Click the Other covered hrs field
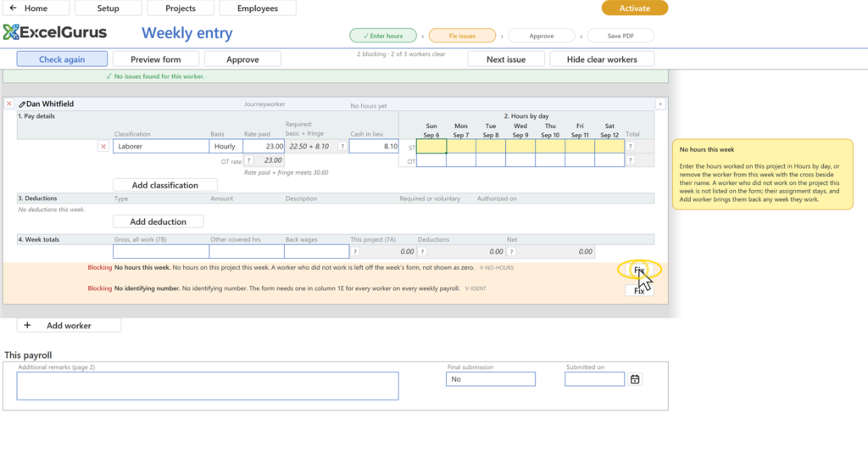Viewport: 868px width, 470px height. pos(247,252)
